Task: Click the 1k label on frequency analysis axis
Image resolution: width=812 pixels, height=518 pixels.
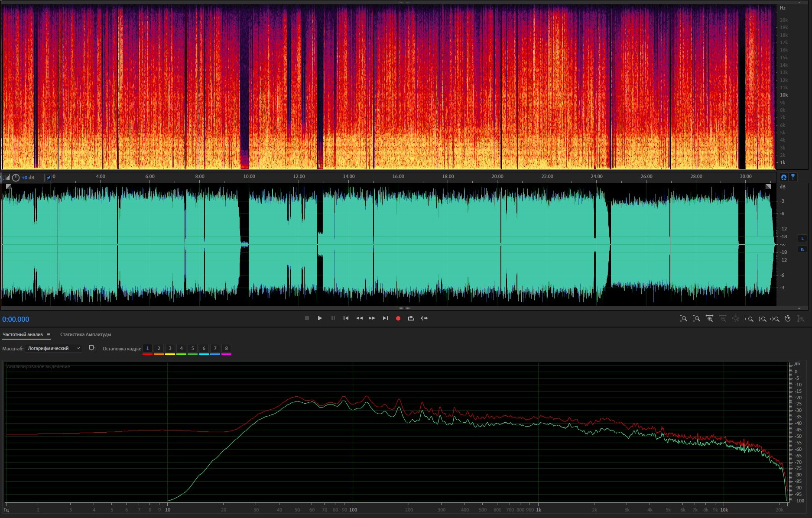Action: point(539,510)
